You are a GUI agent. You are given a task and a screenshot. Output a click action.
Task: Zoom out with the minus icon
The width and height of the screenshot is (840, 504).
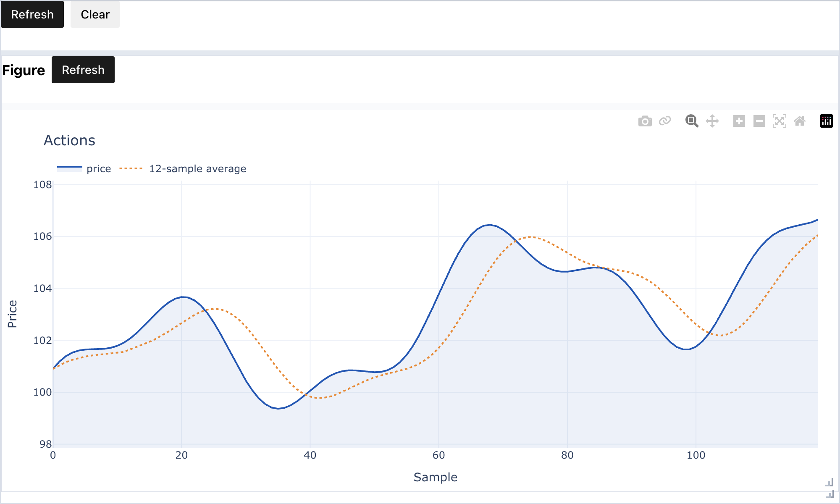(x=759, y=121)
